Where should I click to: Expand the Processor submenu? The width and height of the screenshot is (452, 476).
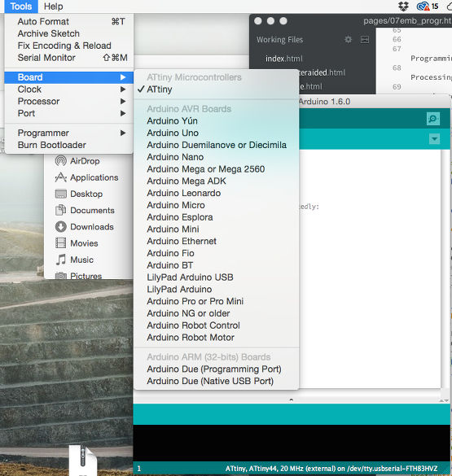click(x=69, y=101)
